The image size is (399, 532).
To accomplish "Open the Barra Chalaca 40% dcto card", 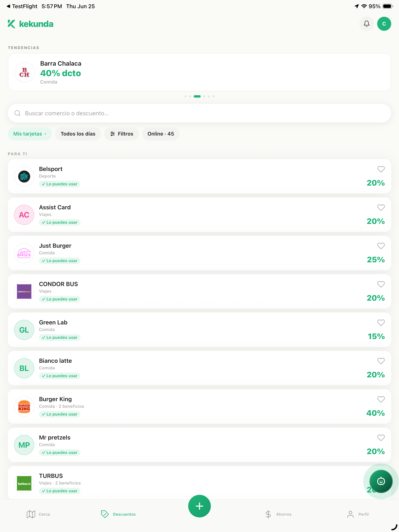I will click(x=199, y=72).
